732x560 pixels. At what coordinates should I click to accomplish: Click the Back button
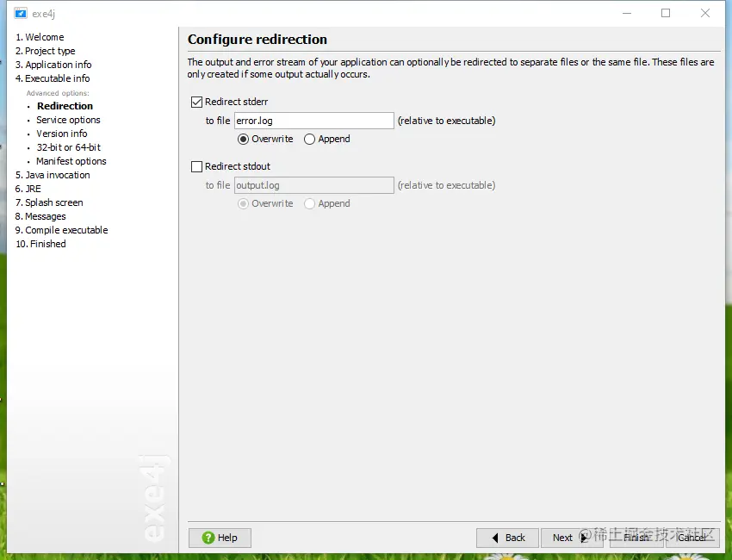507,538
